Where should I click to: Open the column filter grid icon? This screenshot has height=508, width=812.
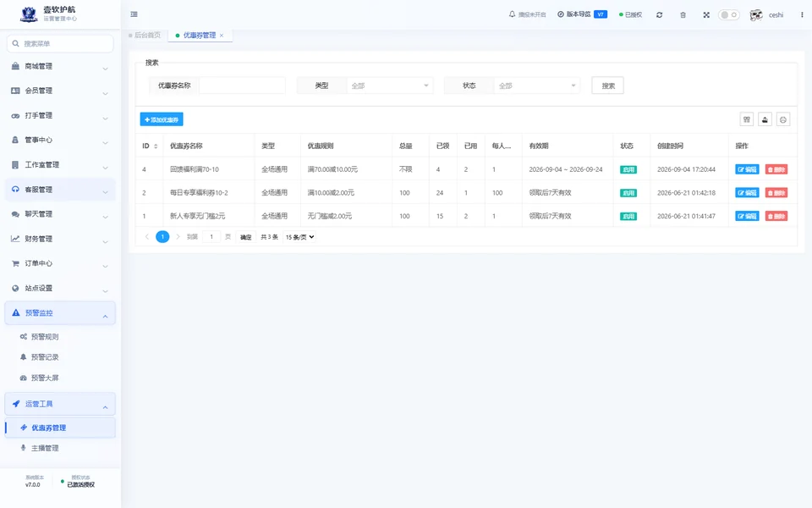(747, 119)
